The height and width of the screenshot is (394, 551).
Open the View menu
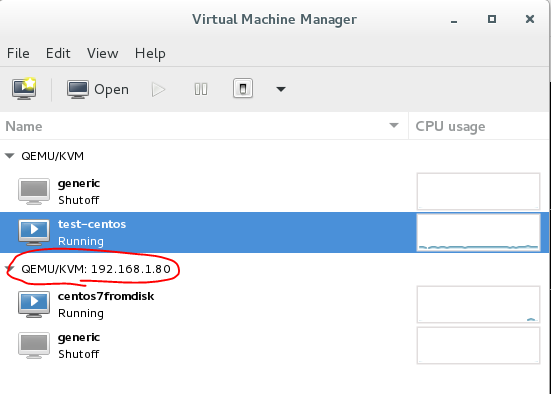point(103,53)
